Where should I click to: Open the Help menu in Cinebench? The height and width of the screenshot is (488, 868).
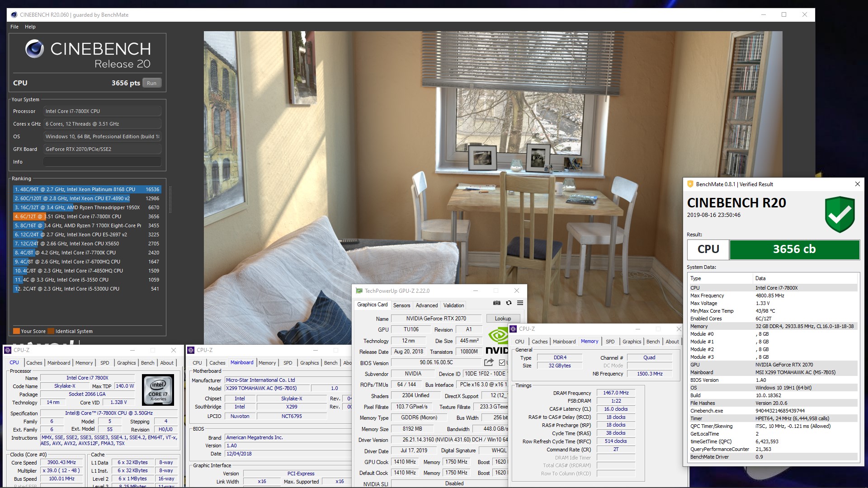(30, 27)
